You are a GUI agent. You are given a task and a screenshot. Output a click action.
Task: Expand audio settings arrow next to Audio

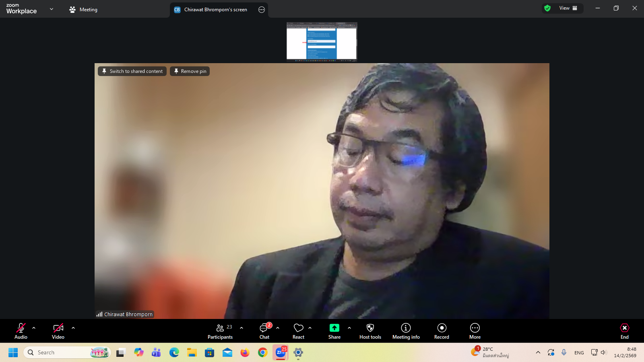[34, 328]
